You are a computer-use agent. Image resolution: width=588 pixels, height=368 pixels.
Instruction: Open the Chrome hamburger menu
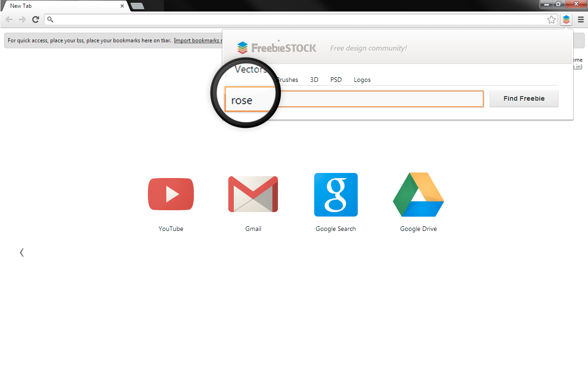[581, 19]
